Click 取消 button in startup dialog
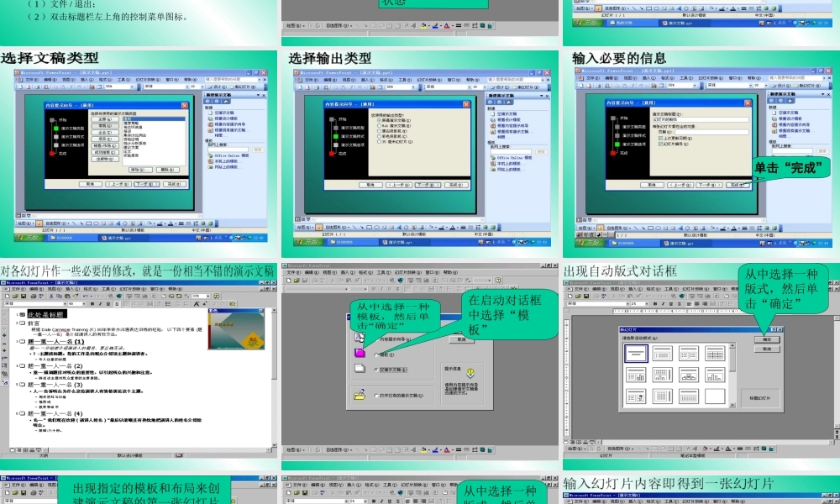This screenshot has height=504, width=840. [461, 339]
